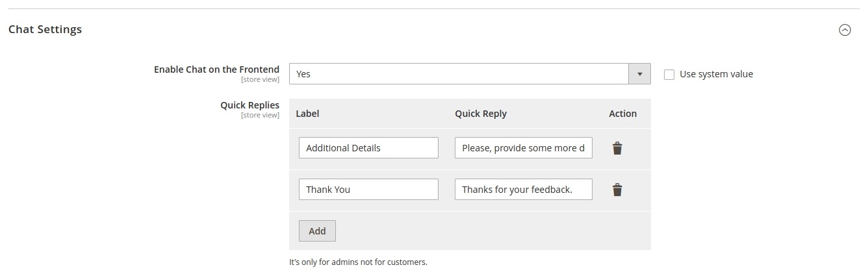Collapse section using the circled chevron icon
Screen dimensions: 868x276
point(845,30)
